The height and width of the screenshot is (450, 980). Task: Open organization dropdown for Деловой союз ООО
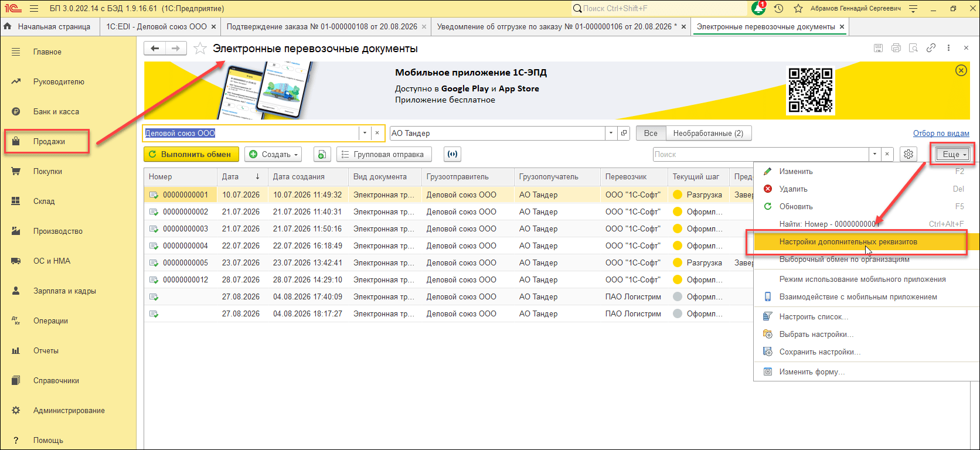(365, 133)
